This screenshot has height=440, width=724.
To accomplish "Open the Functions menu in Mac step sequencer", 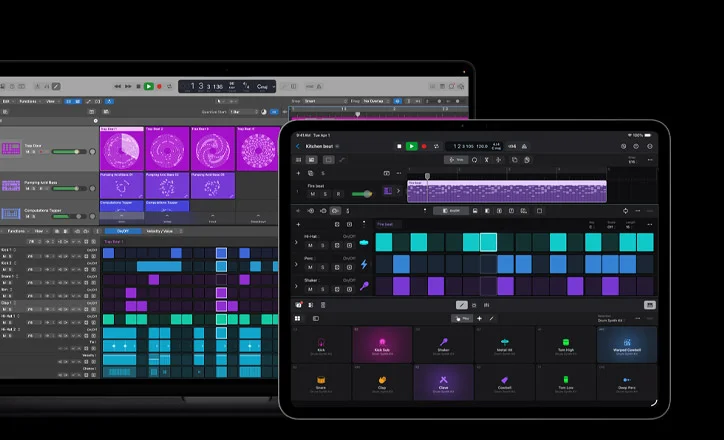I will coord(18,231).
